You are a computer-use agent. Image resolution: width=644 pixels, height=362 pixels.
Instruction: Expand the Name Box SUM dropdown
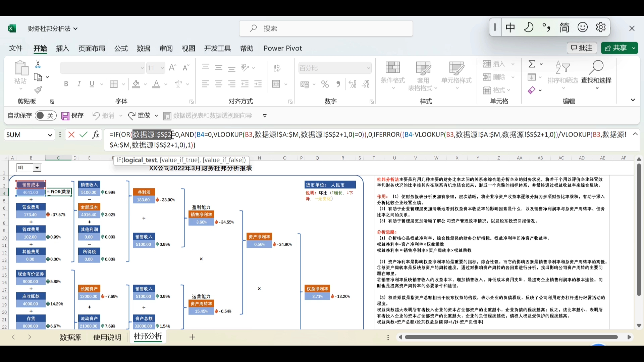(50, 135)
